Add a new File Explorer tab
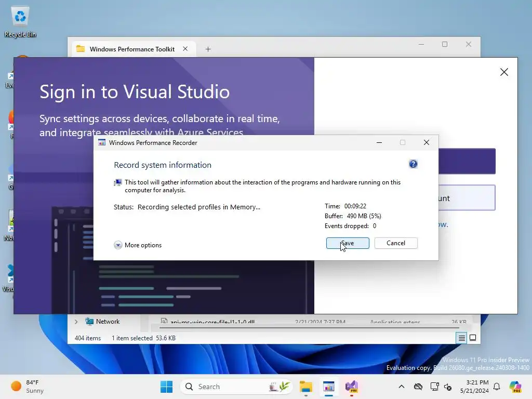Viewport: 532px width, 399px height. 208,49
